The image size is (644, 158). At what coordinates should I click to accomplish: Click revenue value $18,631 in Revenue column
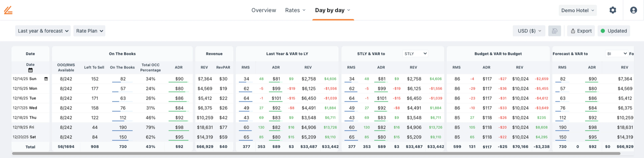click(x=205, y=127)
